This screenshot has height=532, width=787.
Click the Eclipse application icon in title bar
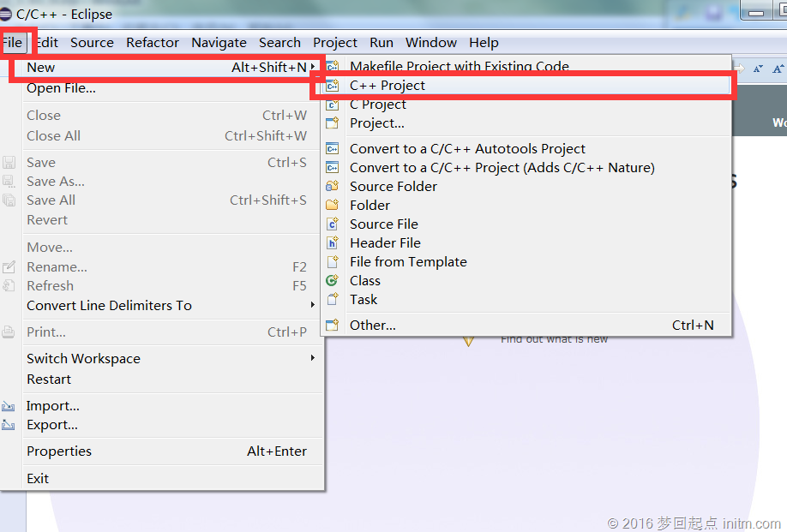[5, 14]
